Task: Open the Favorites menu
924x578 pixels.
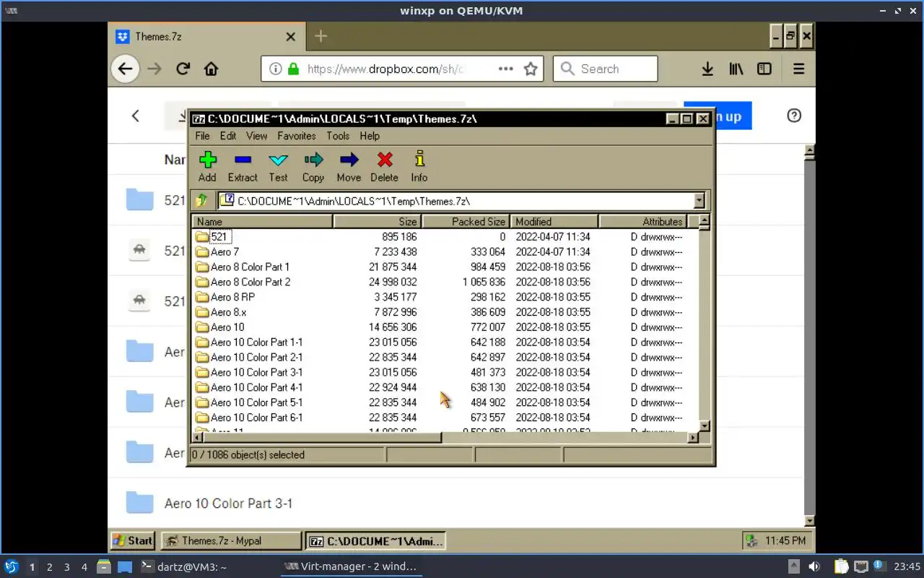Action: pos(297,136)
